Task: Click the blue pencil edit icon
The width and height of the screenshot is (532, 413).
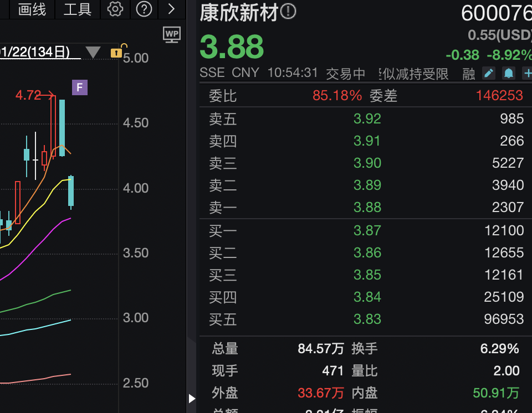Action: (489, 73)
